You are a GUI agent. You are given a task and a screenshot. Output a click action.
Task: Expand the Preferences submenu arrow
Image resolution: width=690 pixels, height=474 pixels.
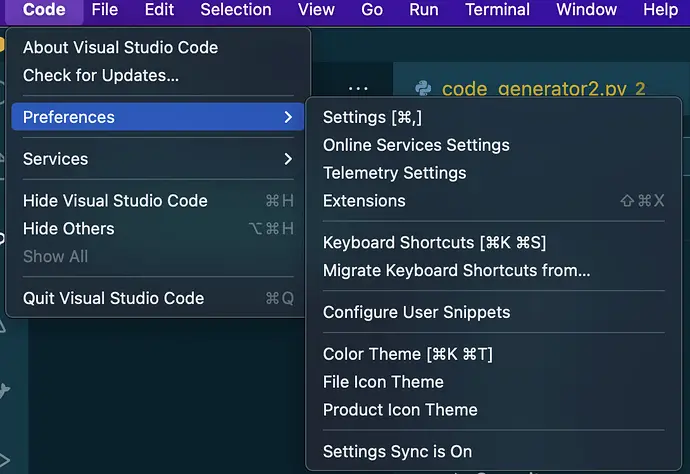click(288, 117)
